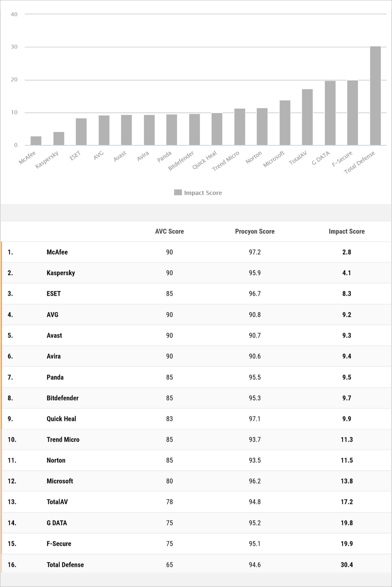Image resolution: width=392 pixels, height=587 pixels.
Task: Click the Impact Score legend label
Action: click(x=203, y=193)
